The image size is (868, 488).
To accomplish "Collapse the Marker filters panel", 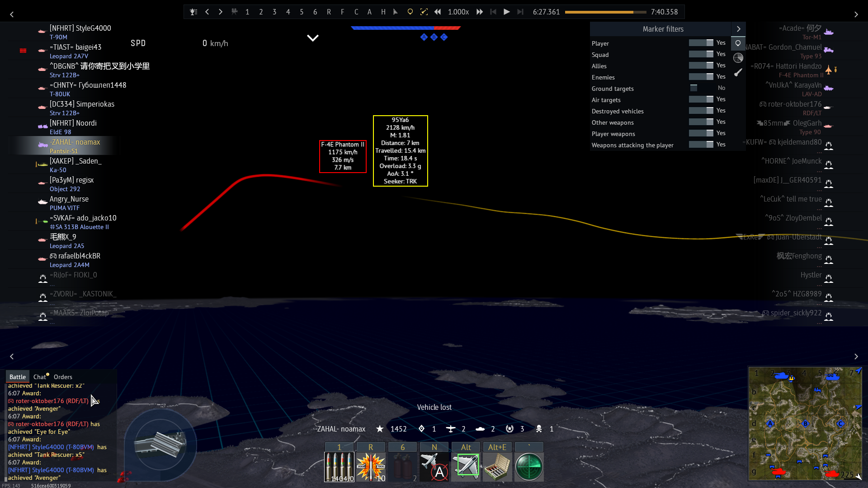I will (738, 29).
